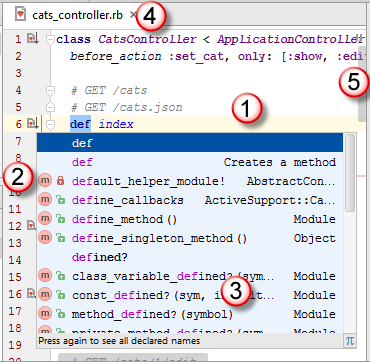370x362 pixels.
Task: Select the 'defined?' keyword suggestion
Action: tap(190, 257)
